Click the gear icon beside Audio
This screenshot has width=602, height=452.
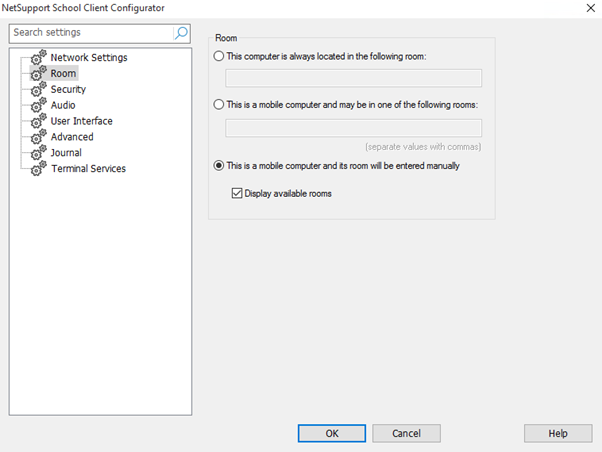pos(39,105)
